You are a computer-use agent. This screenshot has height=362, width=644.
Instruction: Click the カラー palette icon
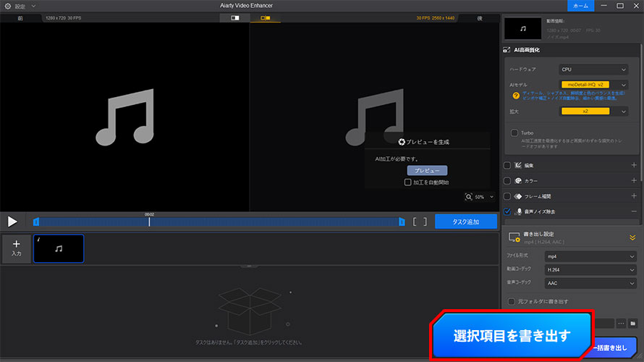pyautogui.click(x=518, y=181)
